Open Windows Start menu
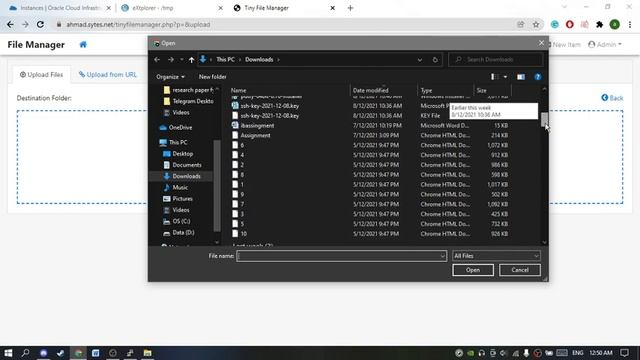The width and height of the screenshot is (640, 360). pyautogui.click(x=8, y=353)
